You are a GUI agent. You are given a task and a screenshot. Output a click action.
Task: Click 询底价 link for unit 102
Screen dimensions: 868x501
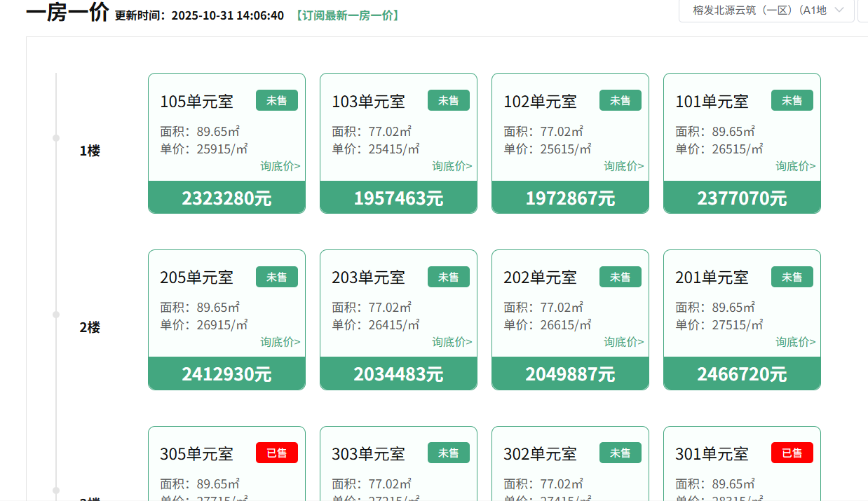(624, 166)
